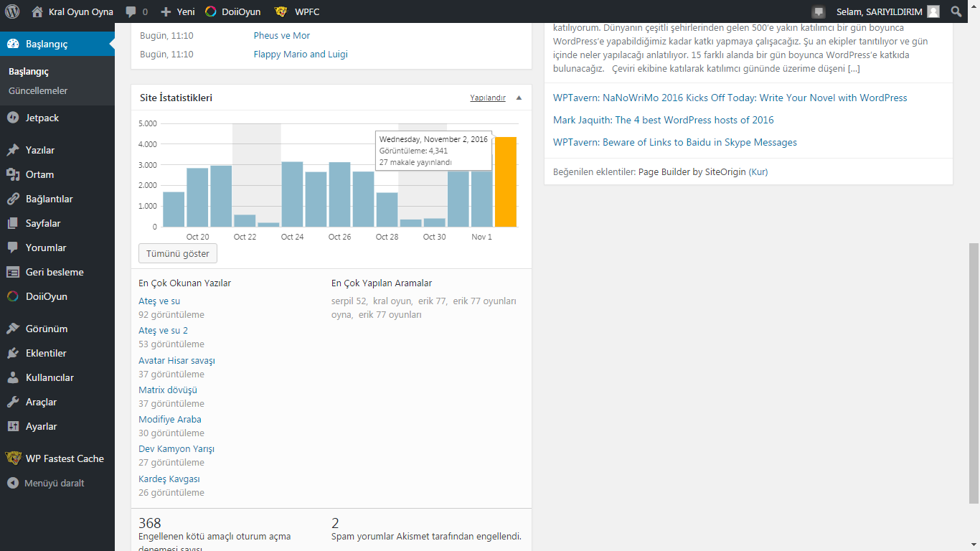Open the notifications icon beside Selam greeting
The image size is (980, 551).
[x=819, y=11]
